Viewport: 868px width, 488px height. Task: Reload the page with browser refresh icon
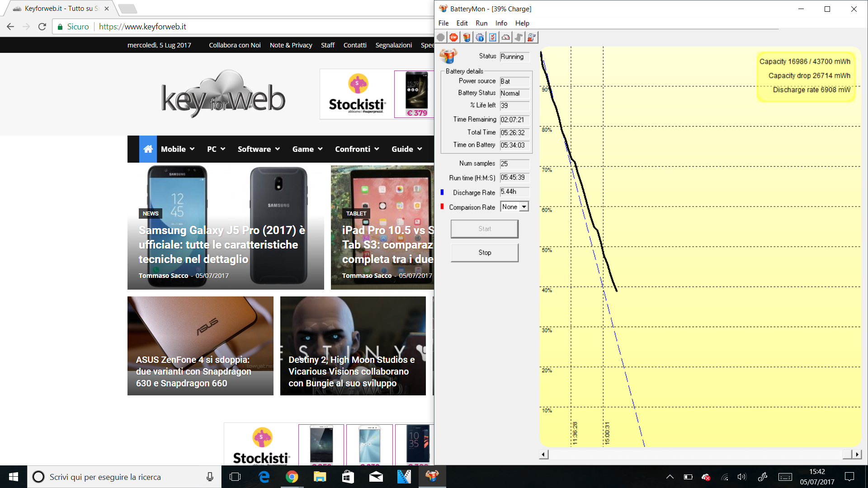42,27
